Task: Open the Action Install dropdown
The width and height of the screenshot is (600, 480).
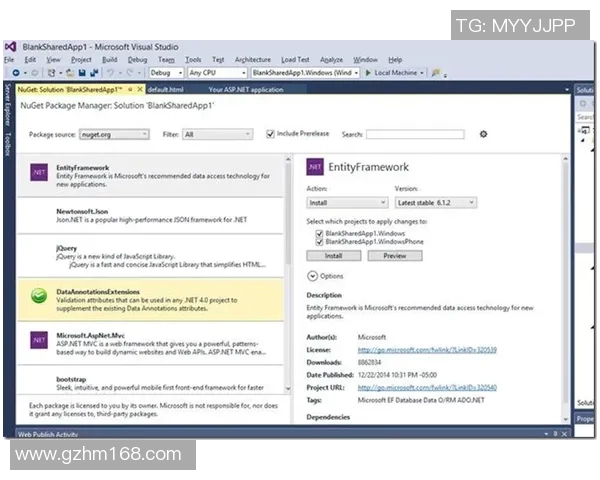Action: (x=347, y=202)
